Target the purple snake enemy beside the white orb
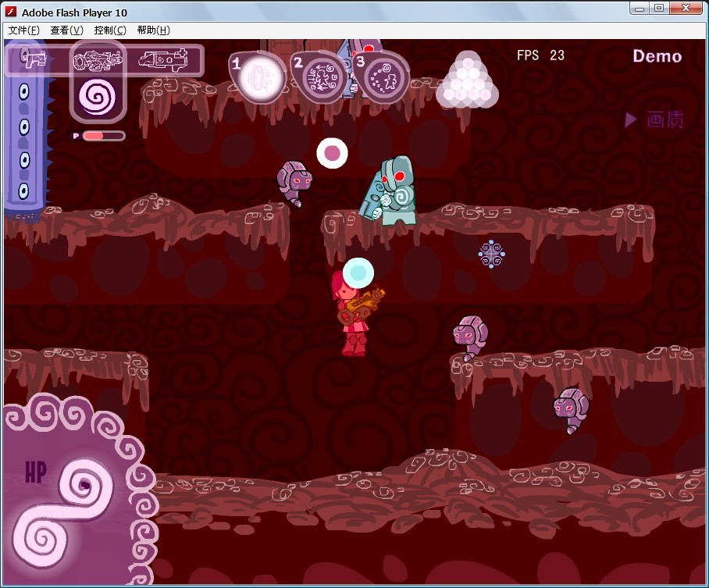 tap(294, 184)
